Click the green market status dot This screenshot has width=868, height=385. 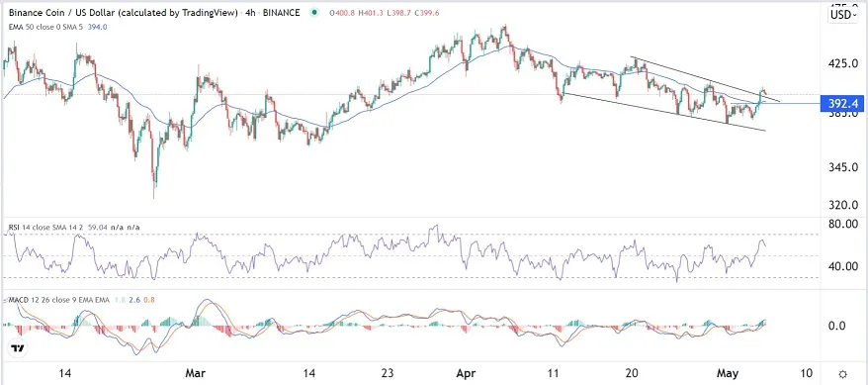click(315, 12)
